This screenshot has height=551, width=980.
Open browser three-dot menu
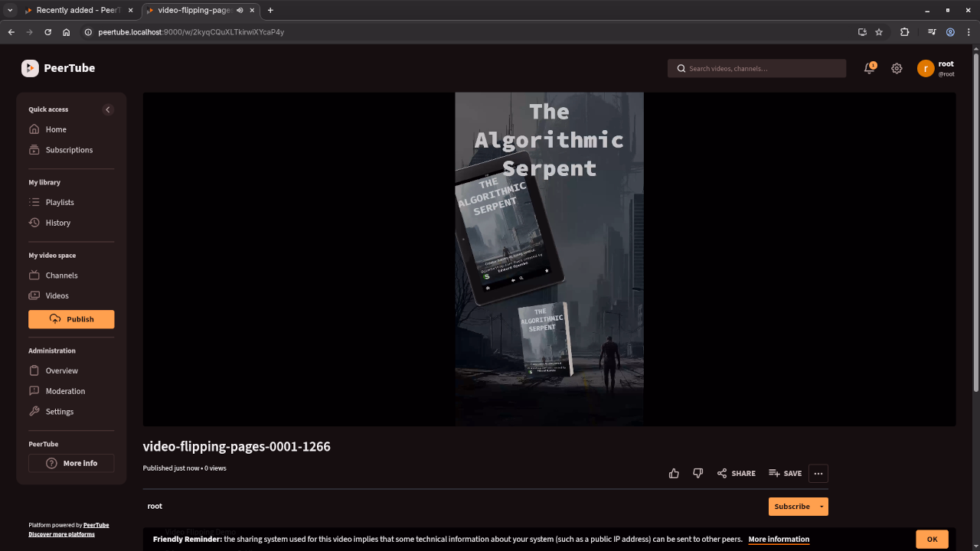[x=969, y=32]
